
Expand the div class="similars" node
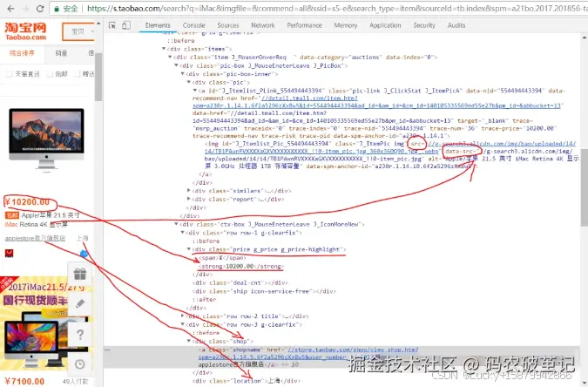189,191
